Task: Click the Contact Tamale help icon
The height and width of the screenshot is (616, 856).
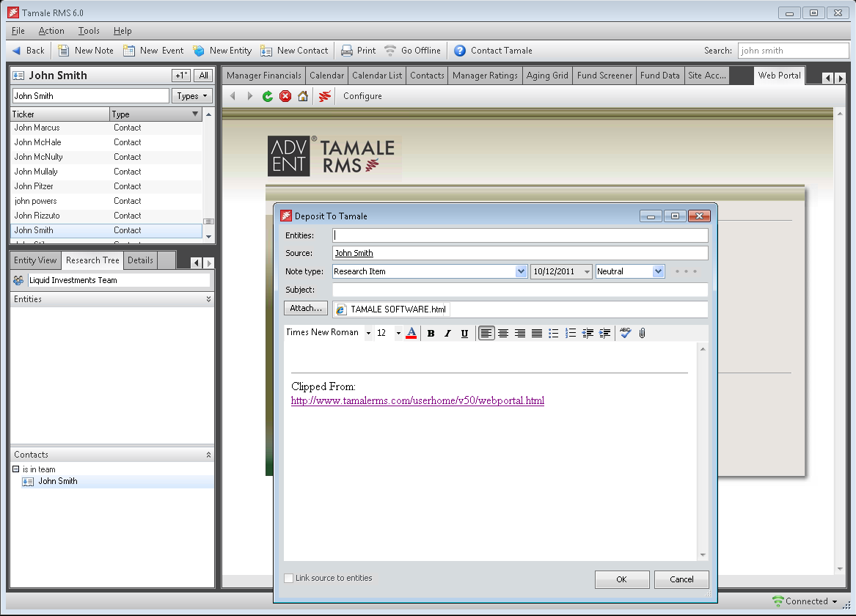Action: coord(460,51)
